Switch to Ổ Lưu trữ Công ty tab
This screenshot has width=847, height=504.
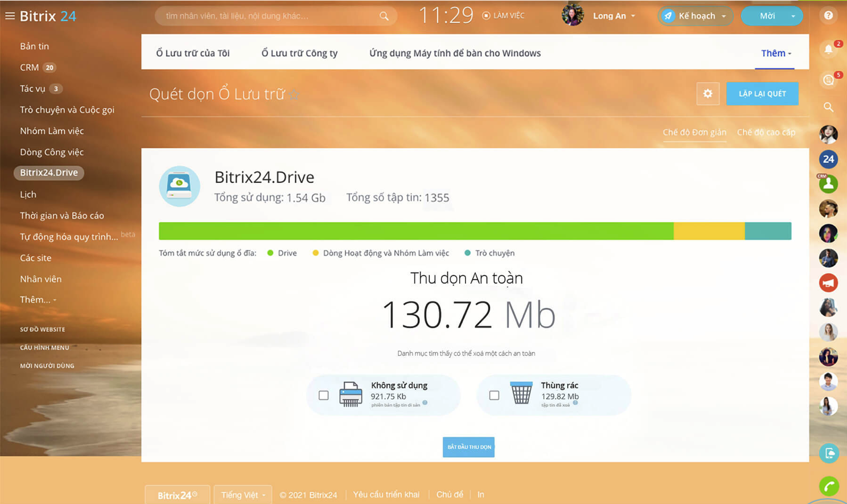point(300,53)
